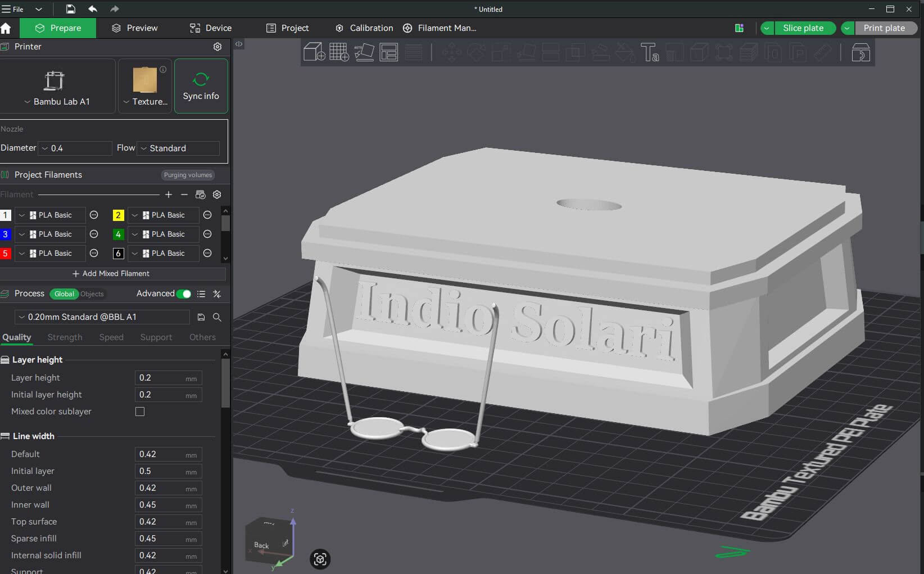Toggle the Advanced mode switch

tap(184, 294)
